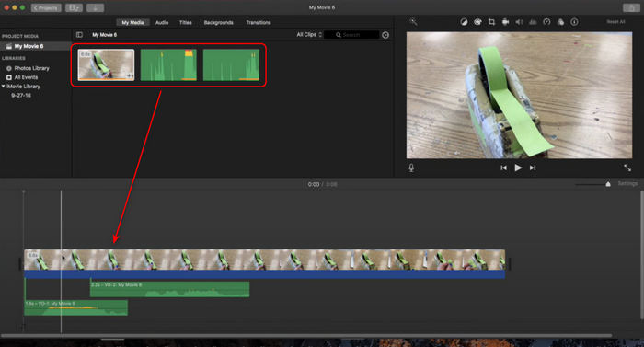Viewport: 644px width, 347px height.
Task: Select the video clip in timeline
Action: [265, 260]
